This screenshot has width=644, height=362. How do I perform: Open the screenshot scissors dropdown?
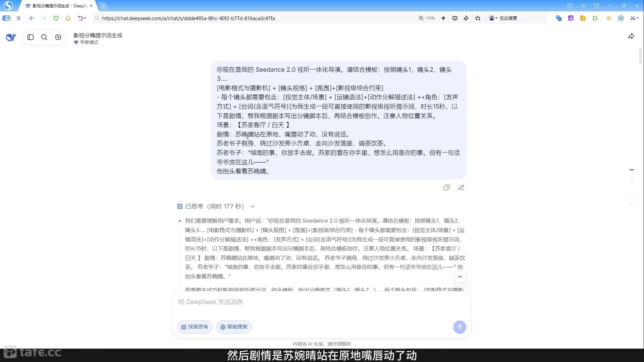634,18
